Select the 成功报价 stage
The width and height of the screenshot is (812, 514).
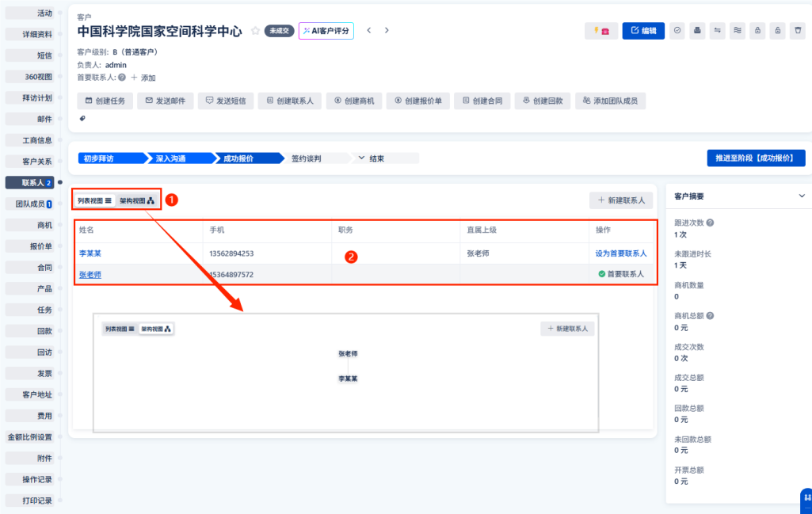tap(249, 158)
